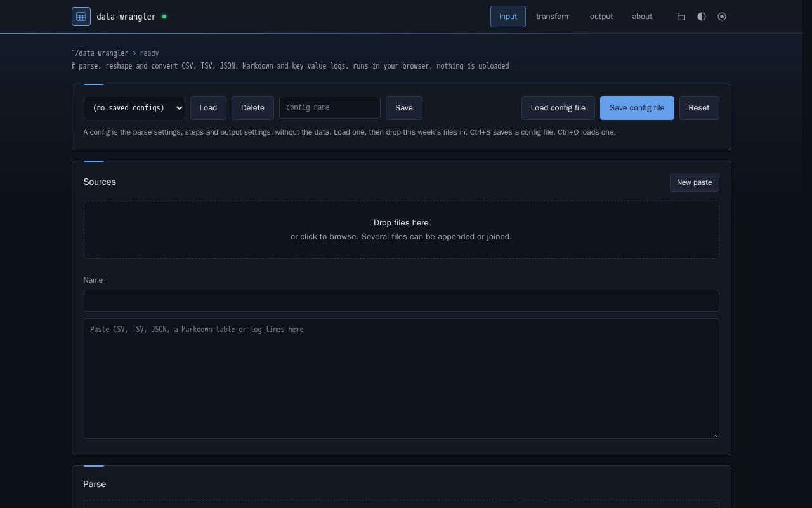Click the New paste button

(x=695, y=182)
